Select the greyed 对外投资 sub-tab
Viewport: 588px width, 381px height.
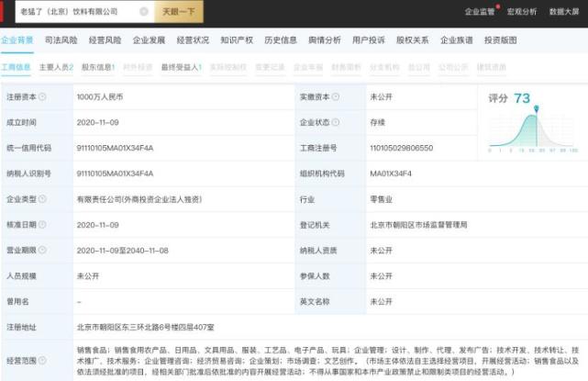click(138, 67)
